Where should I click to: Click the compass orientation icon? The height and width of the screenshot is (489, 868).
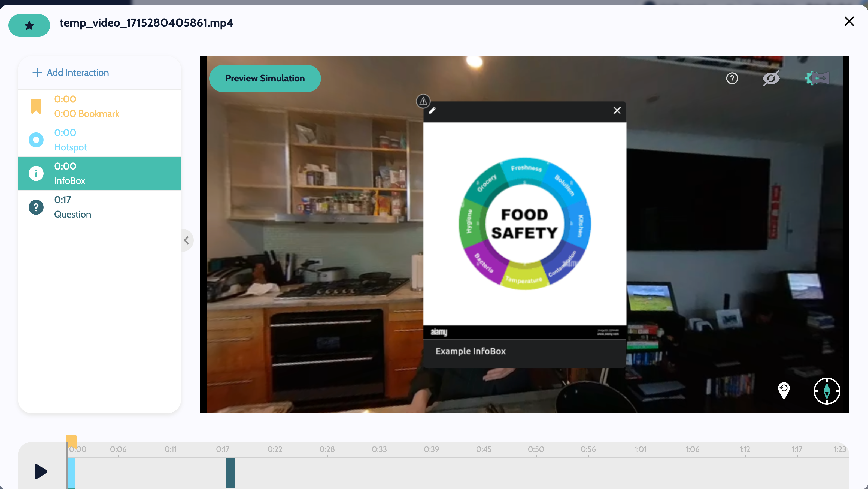coord(827,391)
